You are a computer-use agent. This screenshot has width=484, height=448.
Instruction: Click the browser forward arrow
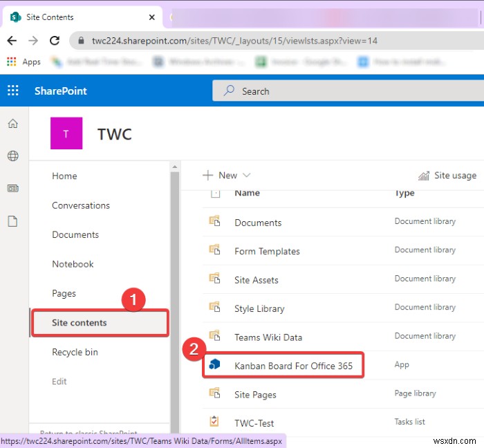pyautogui.click(x=33, y=40)
